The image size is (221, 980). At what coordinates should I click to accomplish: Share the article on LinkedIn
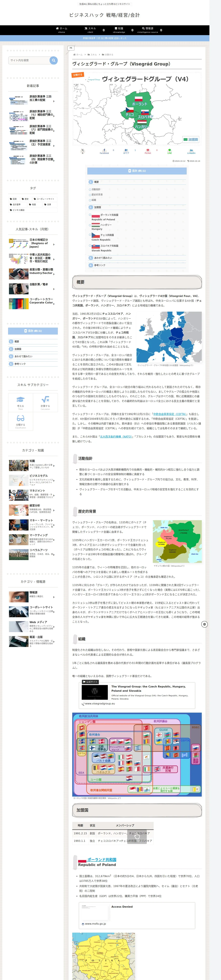click(x=191, y=151)
